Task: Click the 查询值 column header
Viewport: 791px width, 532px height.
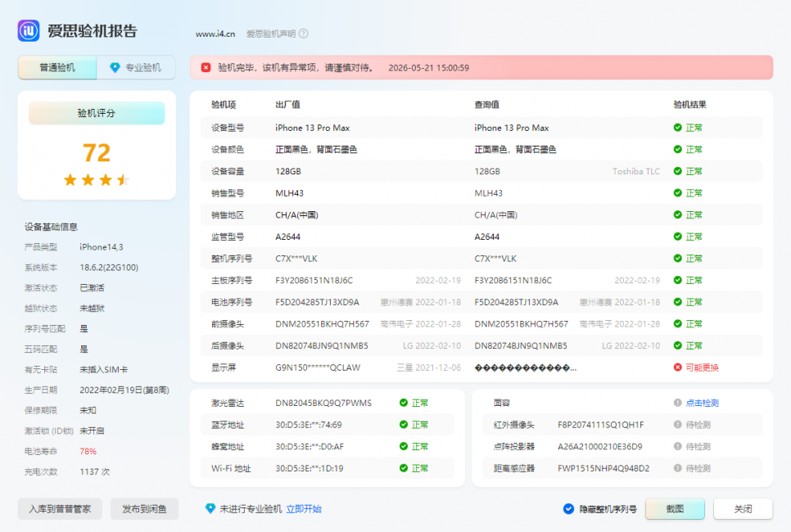Action: pos(487,105)
